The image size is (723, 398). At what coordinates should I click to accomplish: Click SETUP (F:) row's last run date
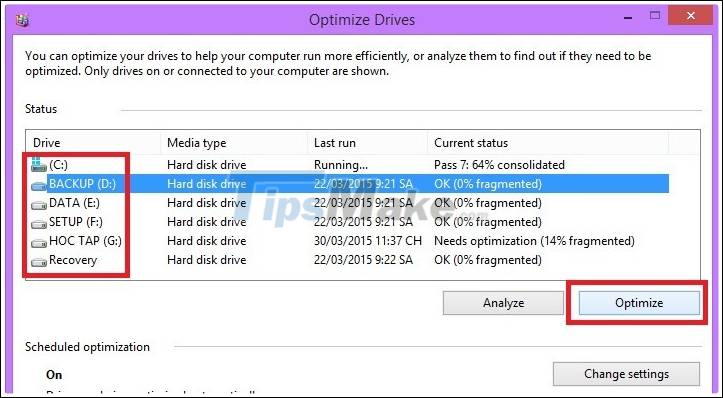tap(363, 222)
